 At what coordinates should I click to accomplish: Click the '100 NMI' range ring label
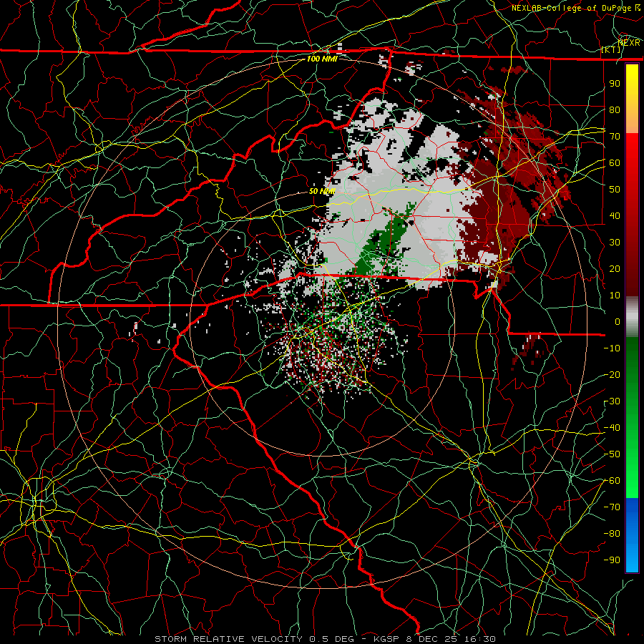pyautogui.click(x=322, y=59)
